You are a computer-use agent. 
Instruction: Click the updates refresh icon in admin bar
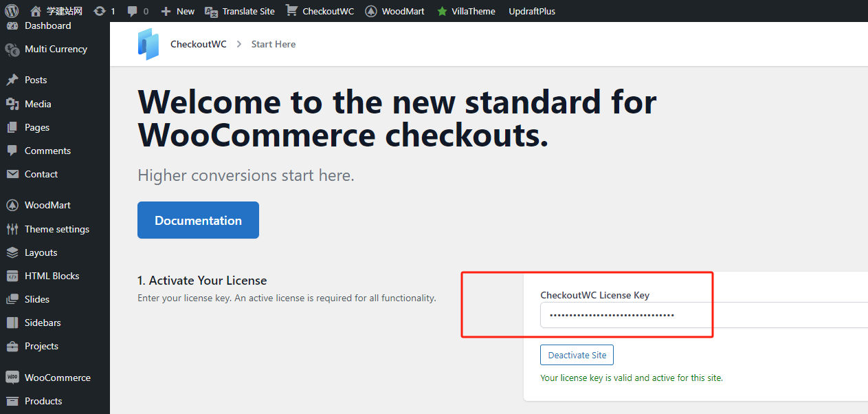(x=100, y=11)
